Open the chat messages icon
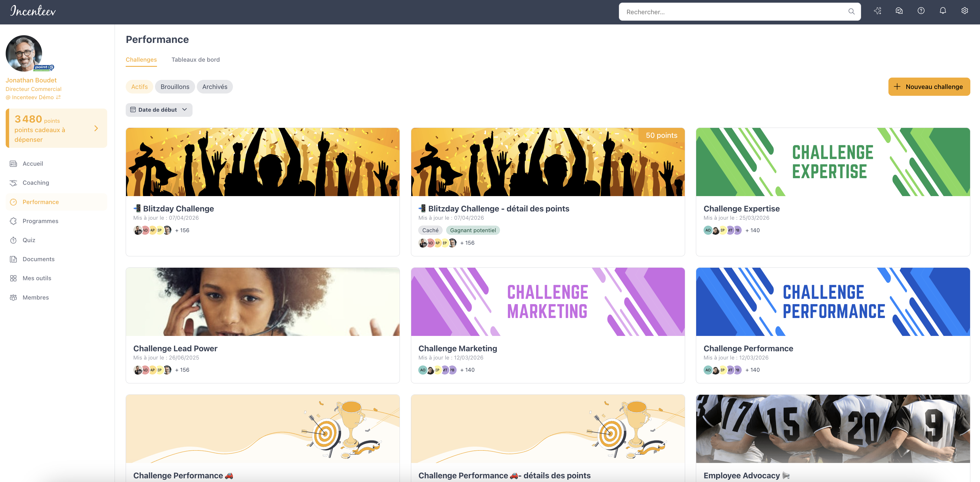 point(899,11)
